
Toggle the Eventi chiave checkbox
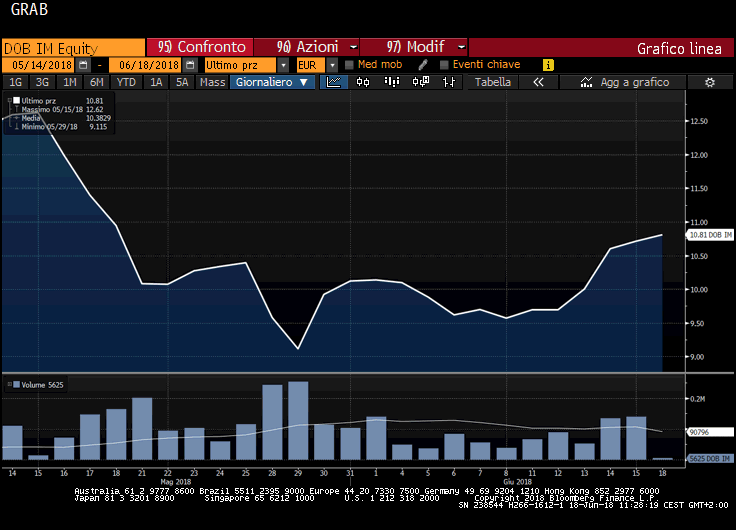point(444,65)
